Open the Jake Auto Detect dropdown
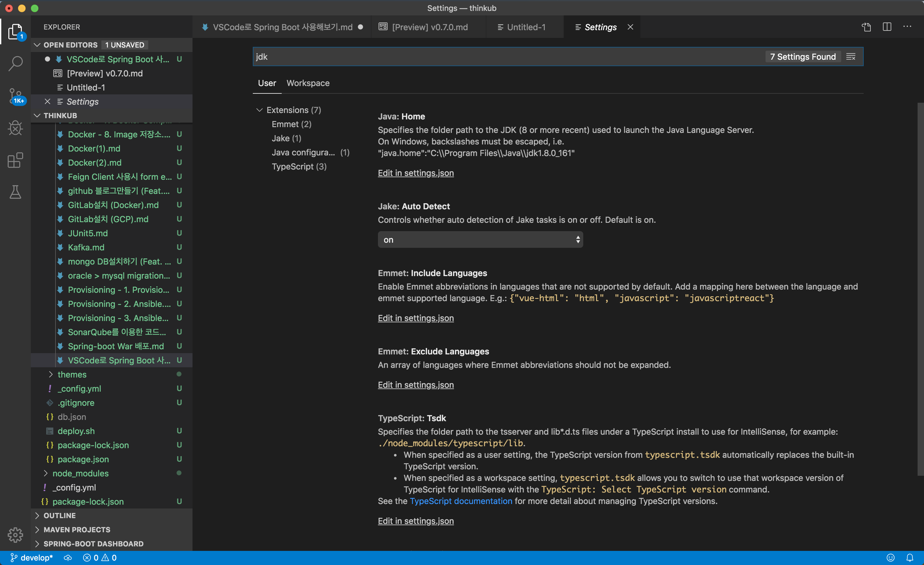This screenshot has height=565, width=924. (x=480, y=240)
